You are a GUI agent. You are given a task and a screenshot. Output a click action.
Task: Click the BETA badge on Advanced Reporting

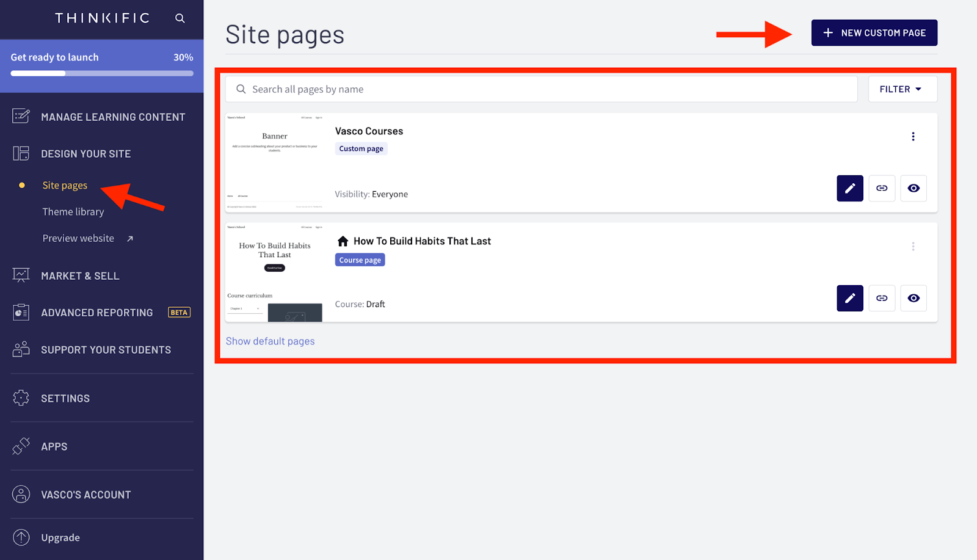tap(179, 313)
